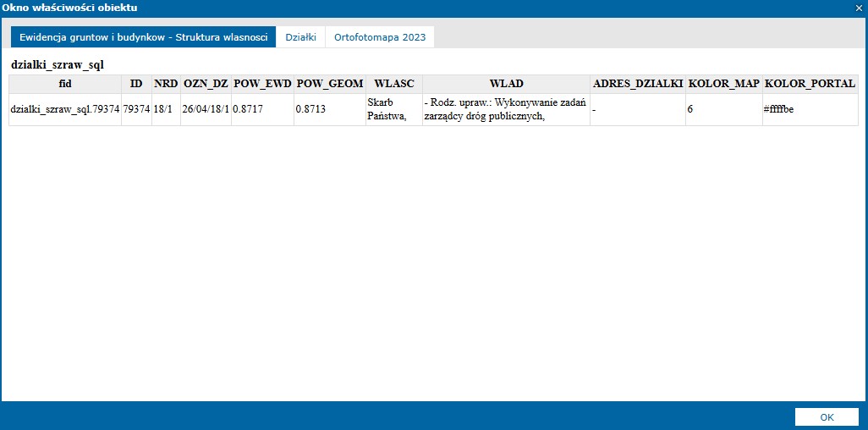
Task: Click the WLAD column header
Action: [506, 84]
